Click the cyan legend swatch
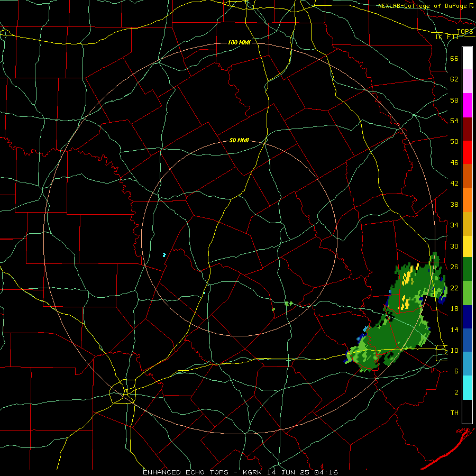This screenshot has height=476, width=476. (x=467, y=388)
